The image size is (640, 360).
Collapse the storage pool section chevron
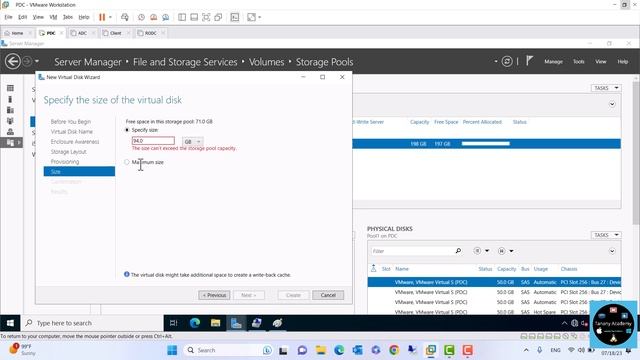point(612,104)
